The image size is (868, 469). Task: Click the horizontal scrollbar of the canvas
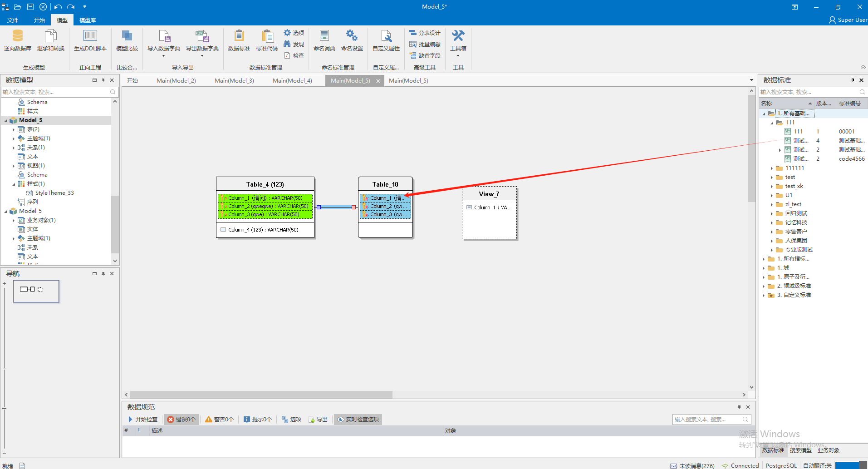point(261,395)
